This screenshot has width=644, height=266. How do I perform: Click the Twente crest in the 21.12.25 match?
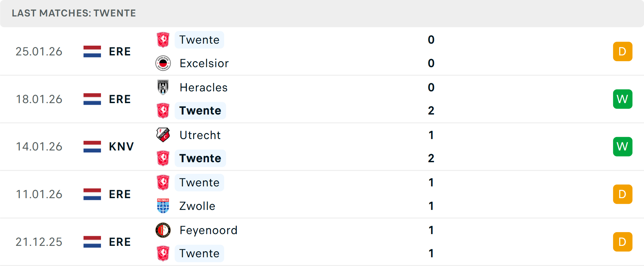coord(163,254)
